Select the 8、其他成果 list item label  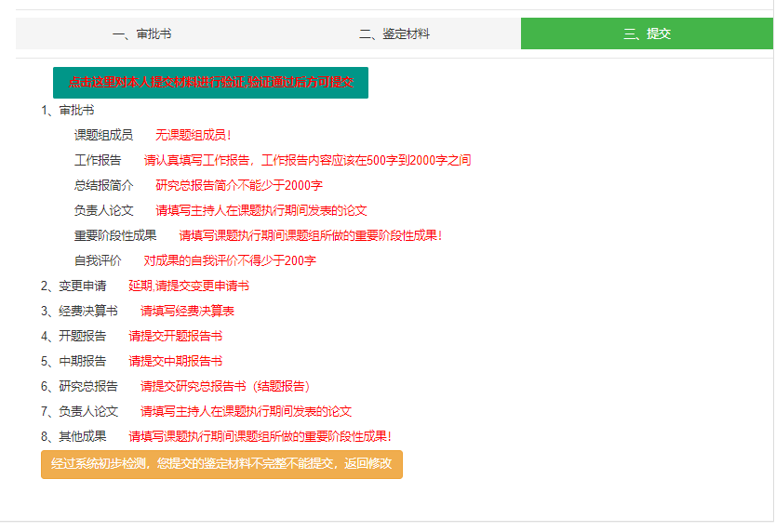73,436
